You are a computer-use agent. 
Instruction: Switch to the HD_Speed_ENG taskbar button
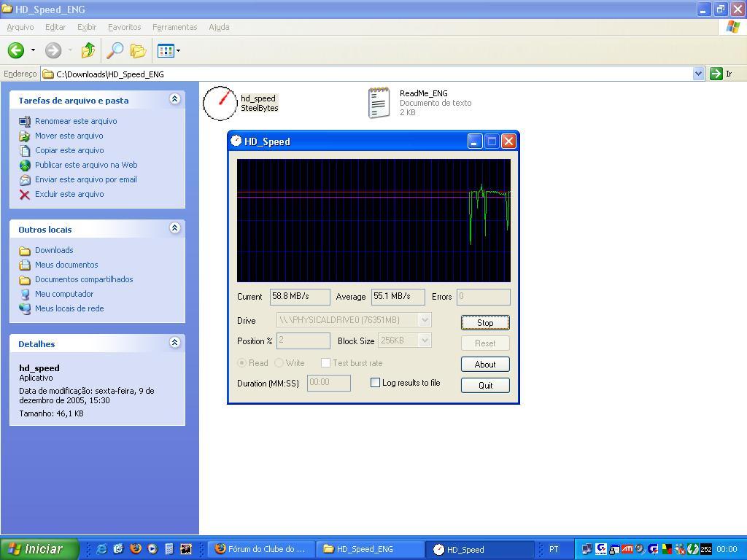pyautogui.click(x=371, y=549)
